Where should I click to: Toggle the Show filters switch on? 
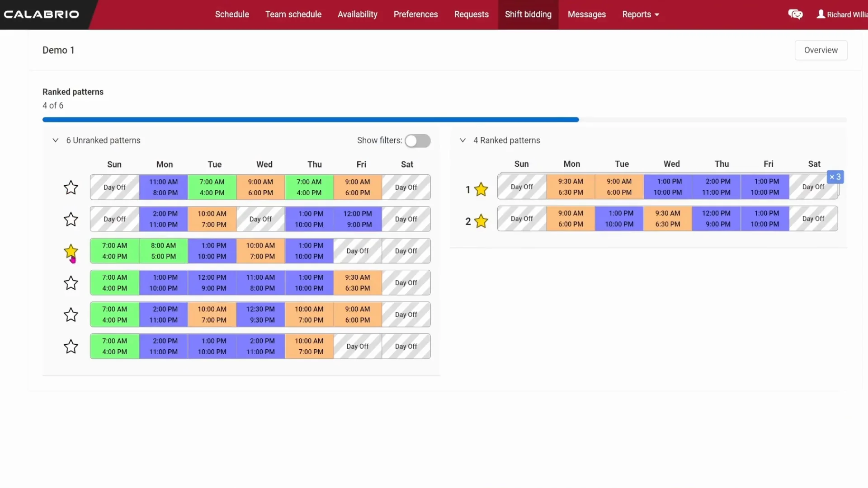(x=417, y=140)
